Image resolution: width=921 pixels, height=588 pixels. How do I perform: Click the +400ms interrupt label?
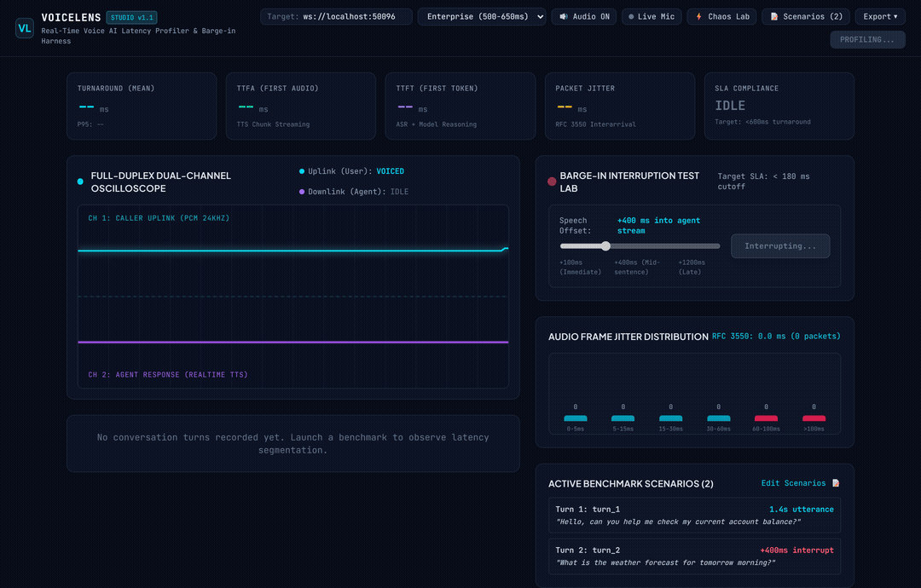(796, 551)
